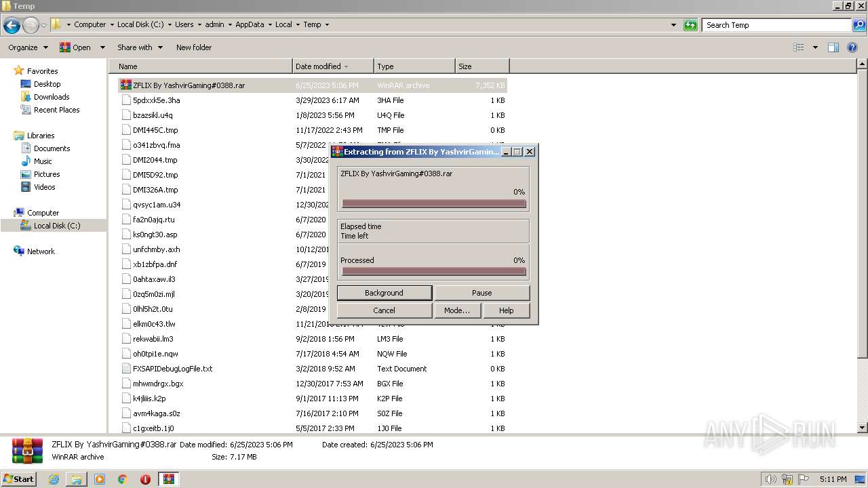The height and width of the screenshot is (488, 868).
Task: Click the Processed progress bar
Action: (434, 272)
